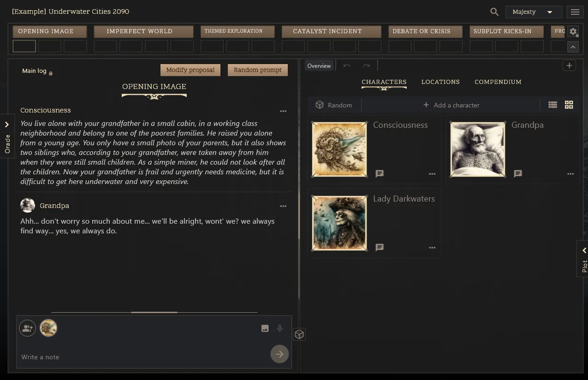Switch to the Overview tab
The width and height of the screenshot is (588, 380).
click(319, 66)
